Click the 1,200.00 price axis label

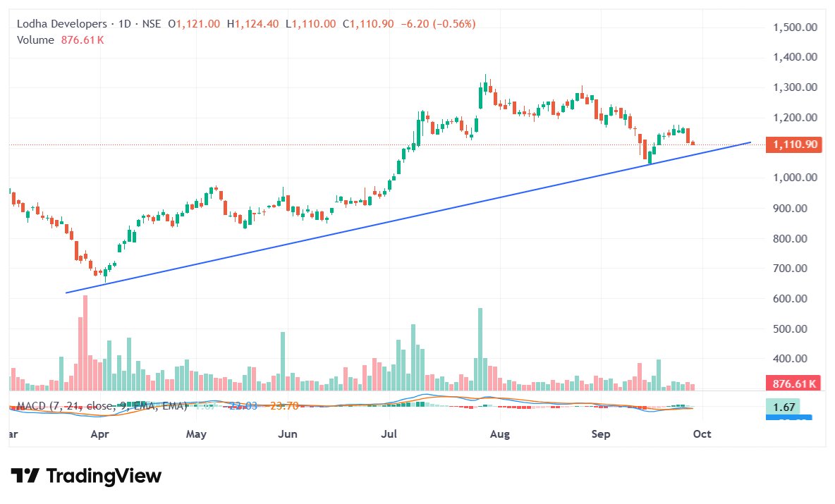pyautogui.click(x=795, y=118)
